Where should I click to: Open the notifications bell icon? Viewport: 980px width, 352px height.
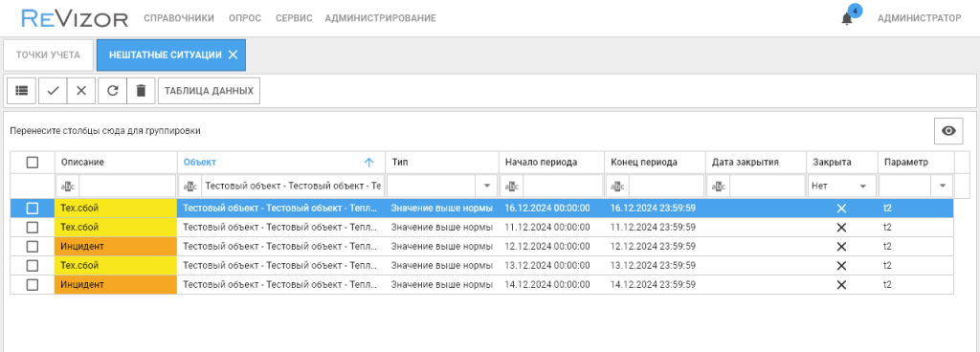[847, 19]
